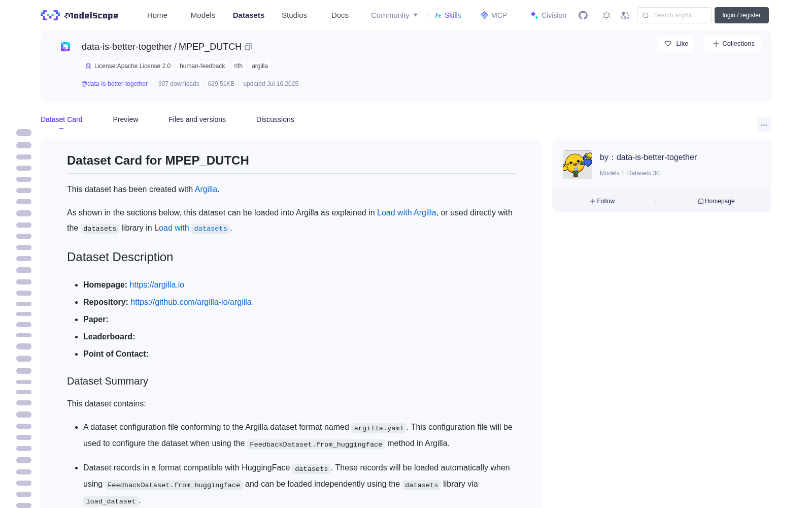812x508 pixels.
Task: Click the 307 downloads text
Action: [x=179, y=84]
